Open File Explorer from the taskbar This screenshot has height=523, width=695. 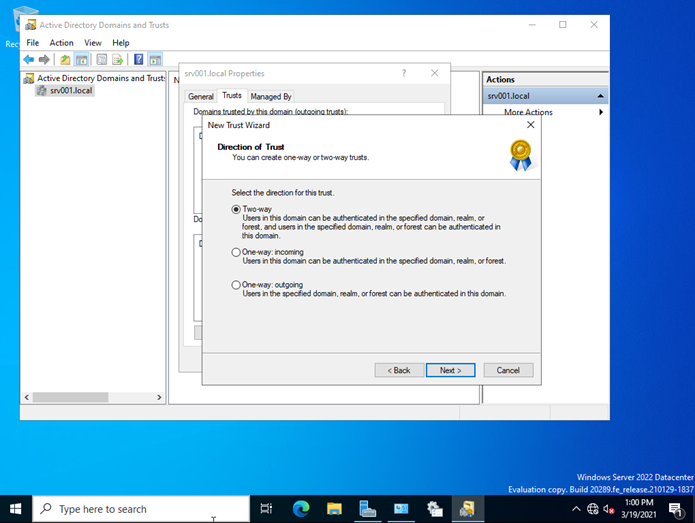(334, 508)
